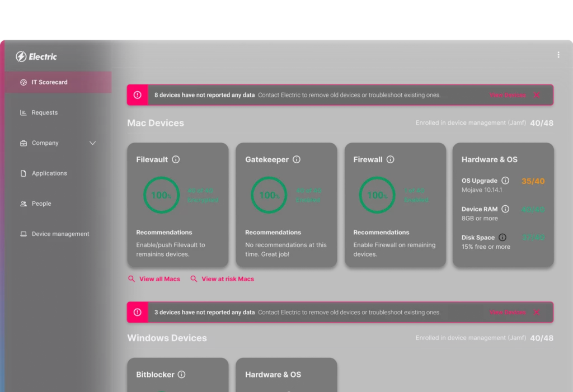Click the View all Macs link
This screenshot has width=573, height=392.
coord(159,278)
